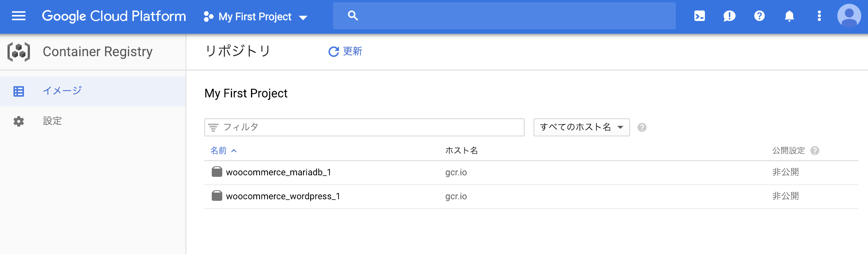Open the hamburger navigation menu
Image resolution: width=868 pixels, height=254 pixels.
click(19, 16)
